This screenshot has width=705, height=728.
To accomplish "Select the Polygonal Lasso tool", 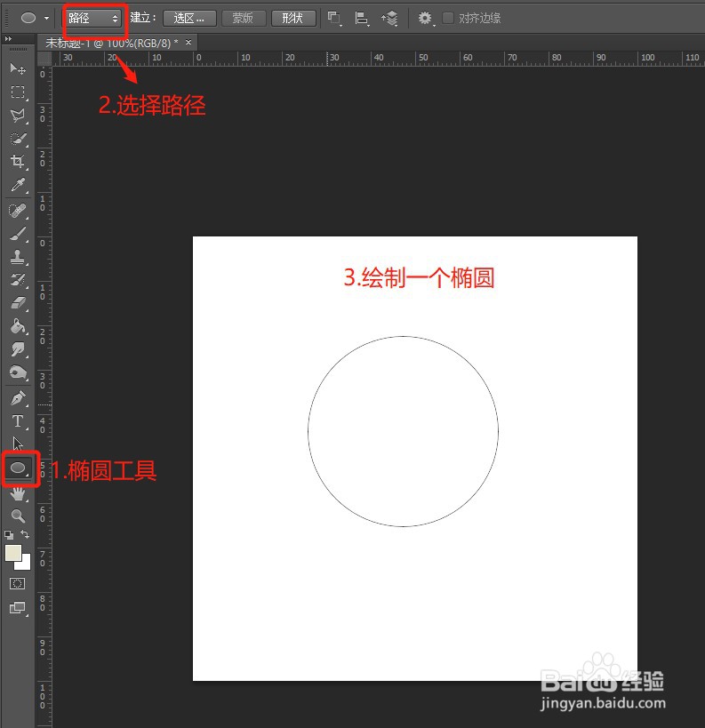I will 18,116.
